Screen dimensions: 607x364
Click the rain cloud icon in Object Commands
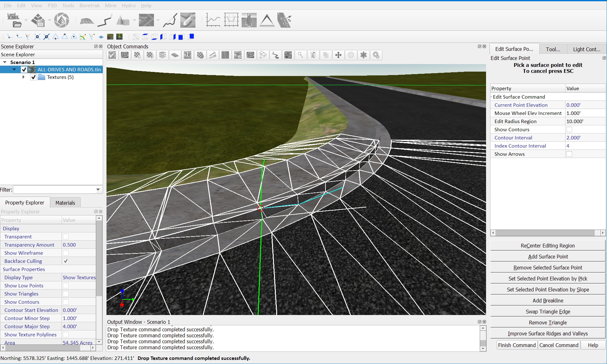263,55
